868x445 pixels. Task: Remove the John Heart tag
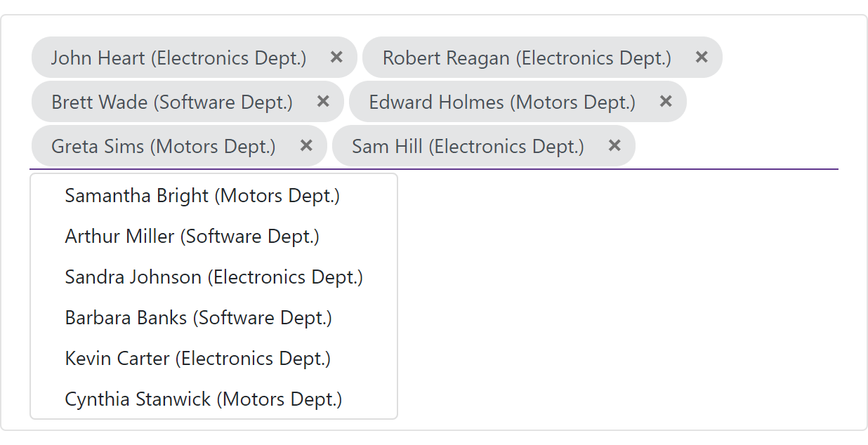click(x=336, y=57)
